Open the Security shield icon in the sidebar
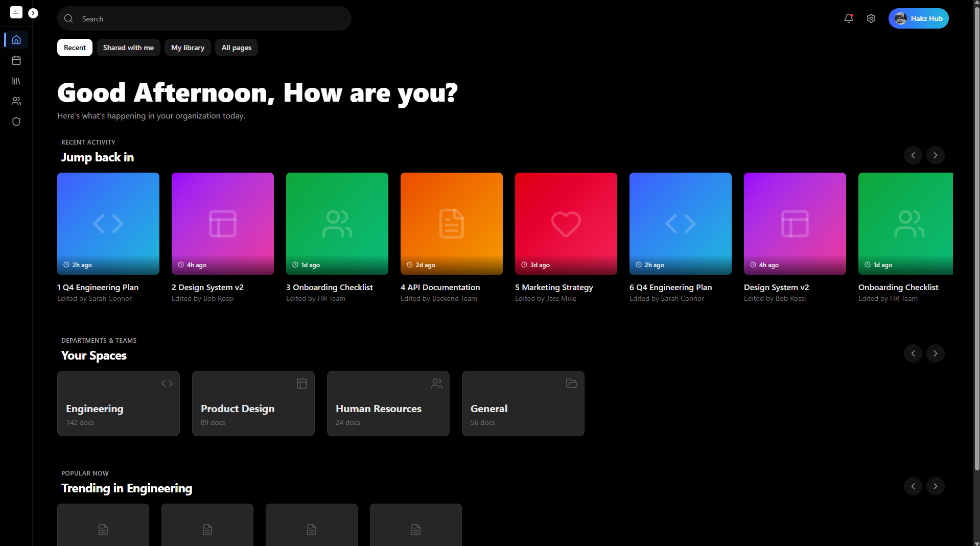 pyautogui.click(x=16, y=121)
